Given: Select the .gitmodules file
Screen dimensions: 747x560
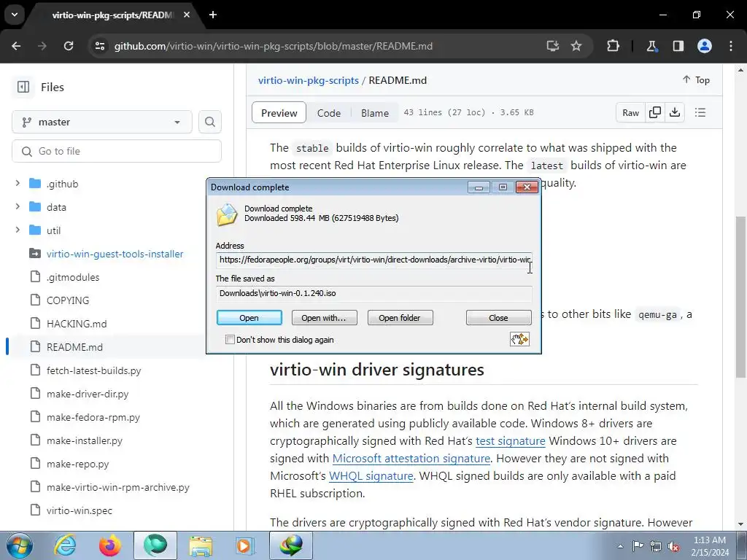Looking at the screenshot, I should click(x=73, y=277).
